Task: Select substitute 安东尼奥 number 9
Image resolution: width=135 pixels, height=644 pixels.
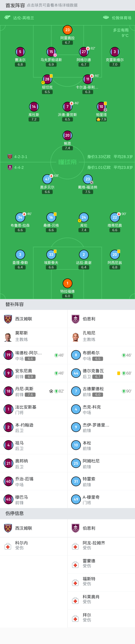Action: [8, 373]
